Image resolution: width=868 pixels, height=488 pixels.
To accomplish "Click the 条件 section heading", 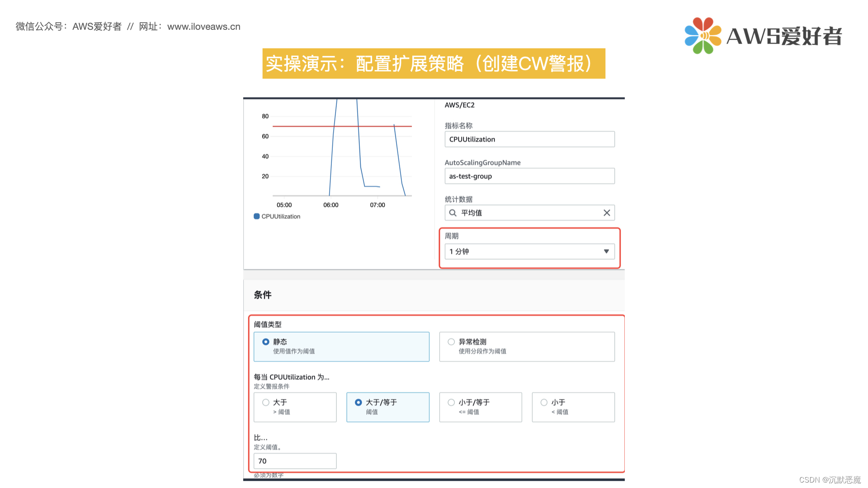I will click(263, 295).
